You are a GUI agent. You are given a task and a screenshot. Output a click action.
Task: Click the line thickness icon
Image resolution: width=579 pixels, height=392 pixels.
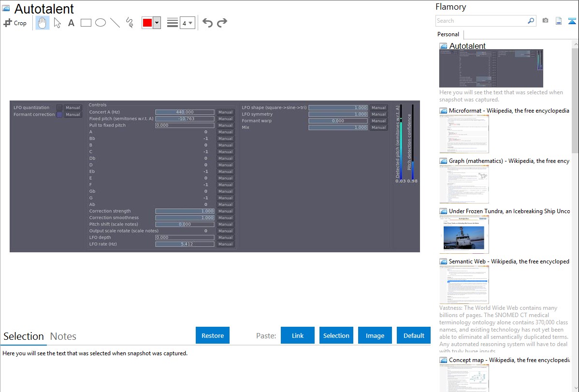tap(172, 23)
